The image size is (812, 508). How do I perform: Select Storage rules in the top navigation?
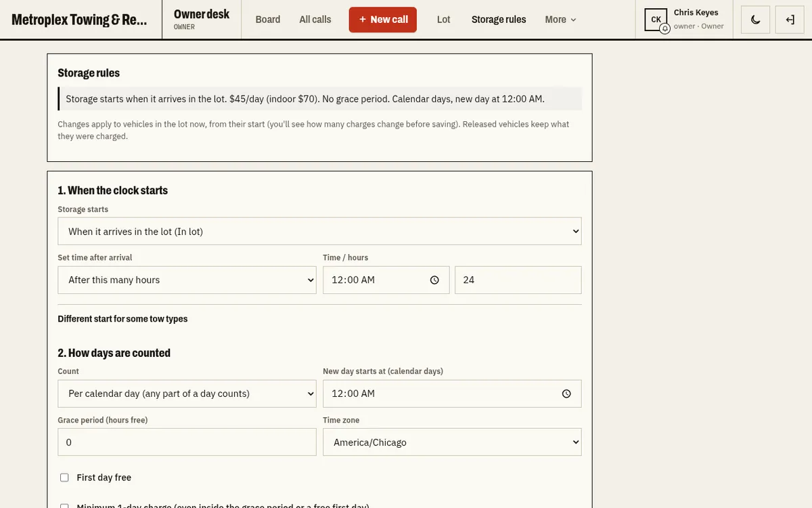pos(499,20)
